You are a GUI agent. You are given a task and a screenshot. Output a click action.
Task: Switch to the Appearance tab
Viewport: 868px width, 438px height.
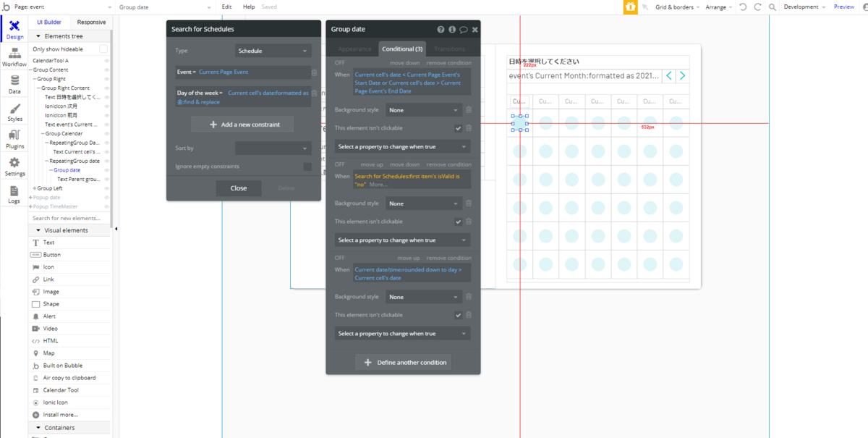(354, 49)
